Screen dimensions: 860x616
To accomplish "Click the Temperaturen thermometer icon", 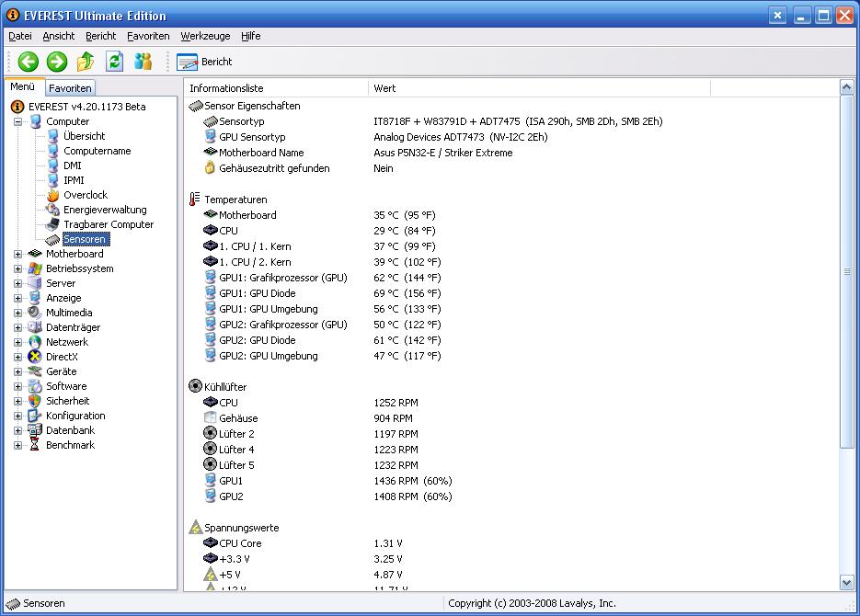I will point(195,199).
